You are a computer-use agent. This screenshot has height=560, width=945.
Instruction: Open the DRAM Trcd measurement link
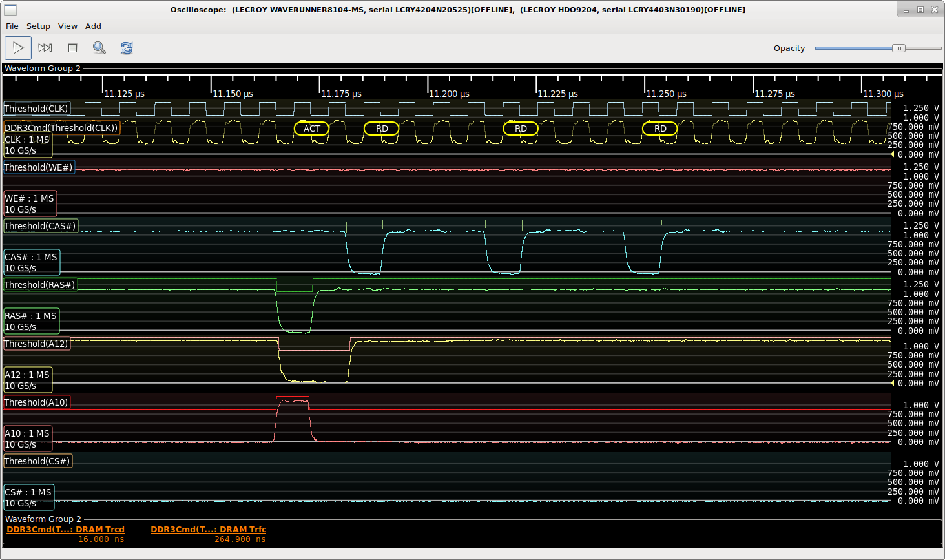65,529
